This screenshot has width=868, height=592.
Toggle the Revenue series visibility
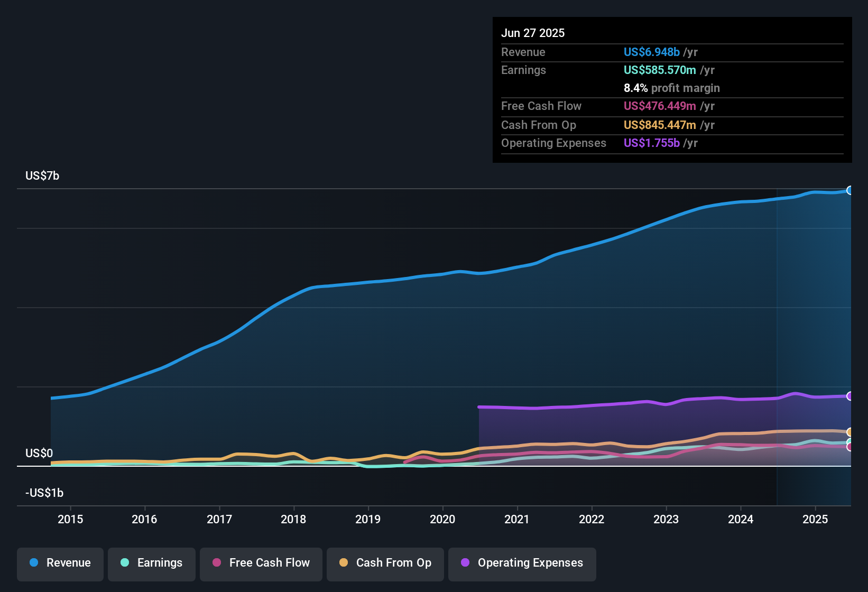(x=60, y=563)
